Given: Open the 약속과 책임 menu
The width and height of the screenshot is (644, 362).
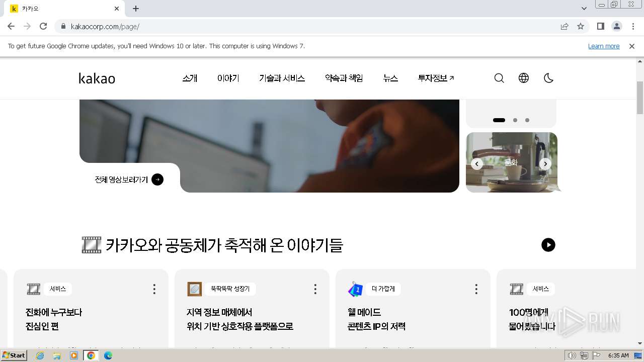Looking at the screenshot, I should click(x=344, y=78).
